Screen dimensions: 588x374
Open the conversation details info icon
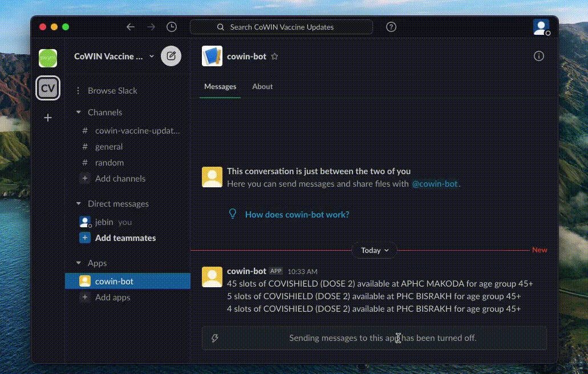coord(539,57)
